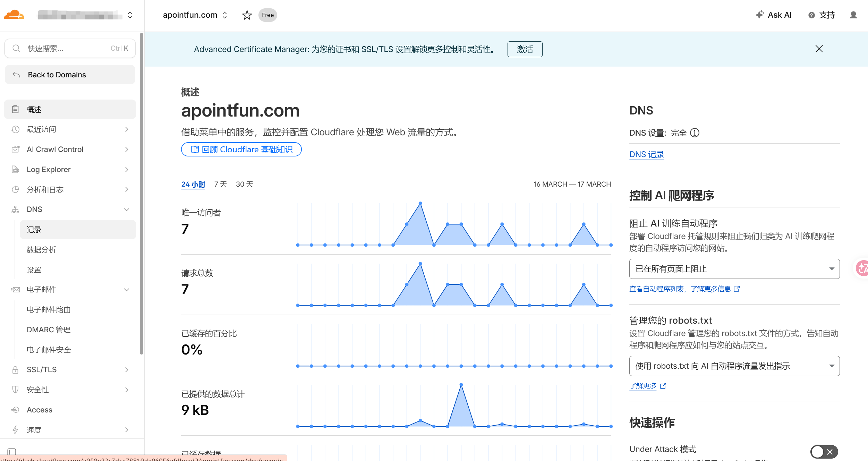868x461 pixels.
Task: Switch chart range to 7 天
Action: 220,184
